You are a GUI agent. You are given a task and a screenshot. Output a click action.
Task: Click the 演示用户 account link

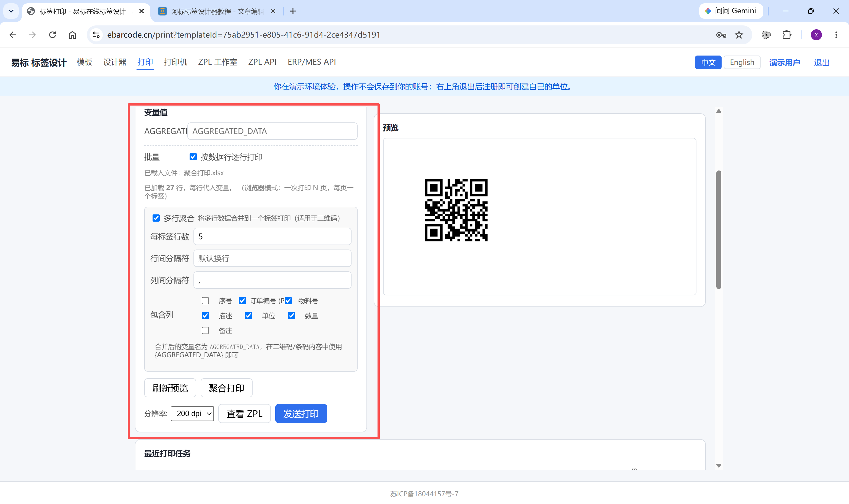pos(785,62)
